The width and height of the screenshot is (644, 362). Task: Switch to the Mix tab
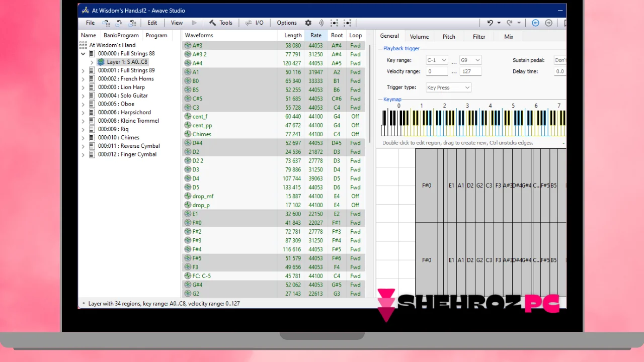[x=509, y=37]
